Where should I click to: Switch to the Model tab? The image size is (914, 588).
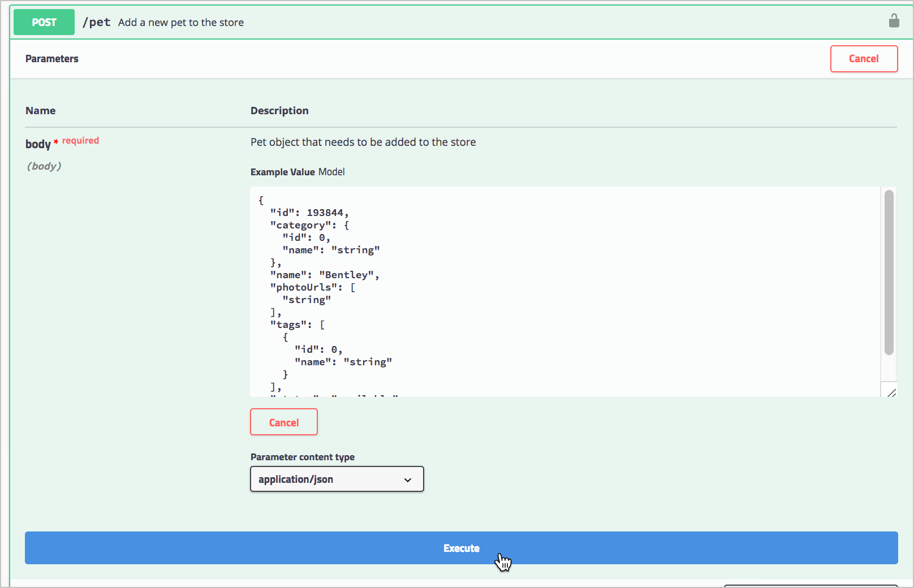[x=331, y=172]
